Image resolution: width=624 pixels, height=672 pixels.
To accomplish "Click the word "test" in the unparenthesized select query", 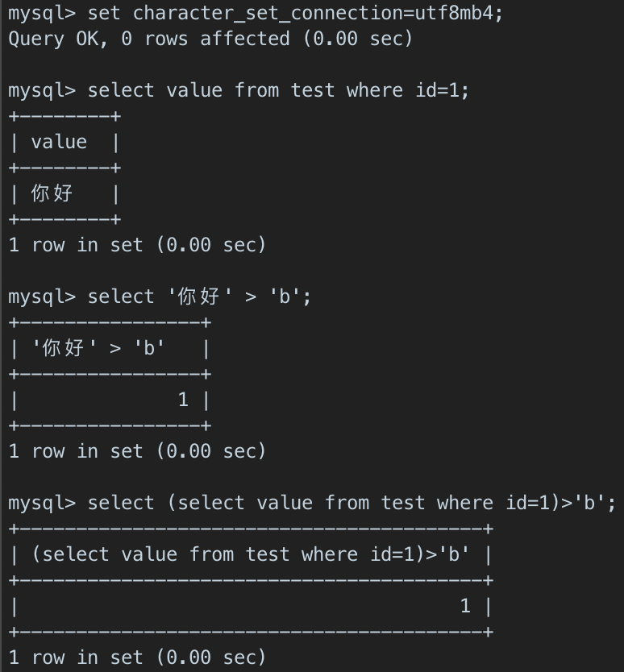I will (313, 90).
